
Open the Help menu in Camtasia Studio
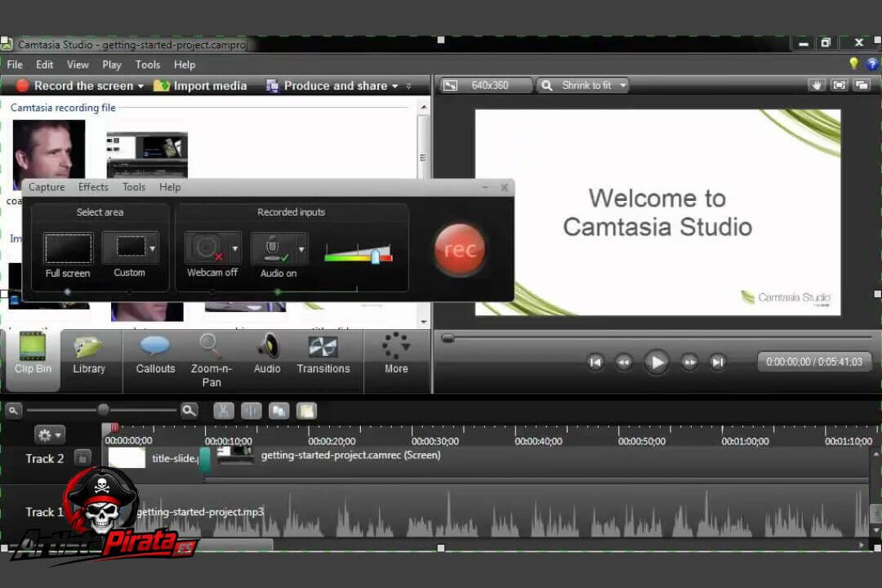(185, 65)
